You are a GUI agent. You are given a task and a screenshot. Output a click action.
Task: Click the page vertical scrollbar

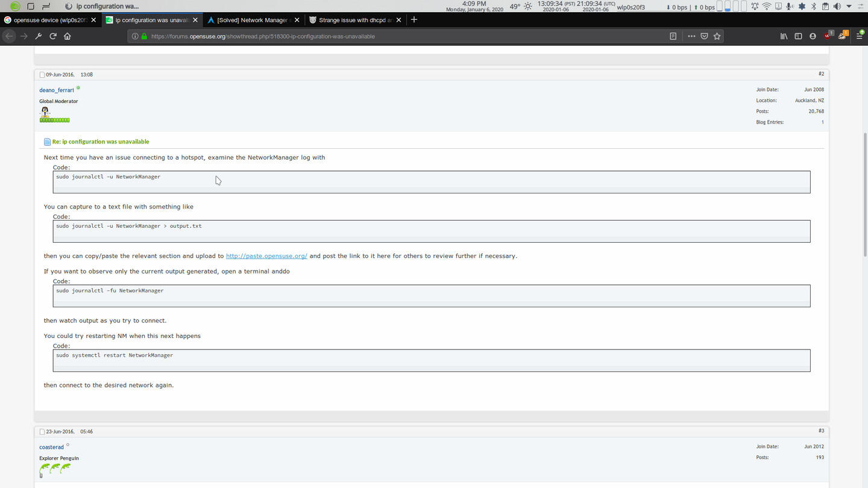click(864, 194)
